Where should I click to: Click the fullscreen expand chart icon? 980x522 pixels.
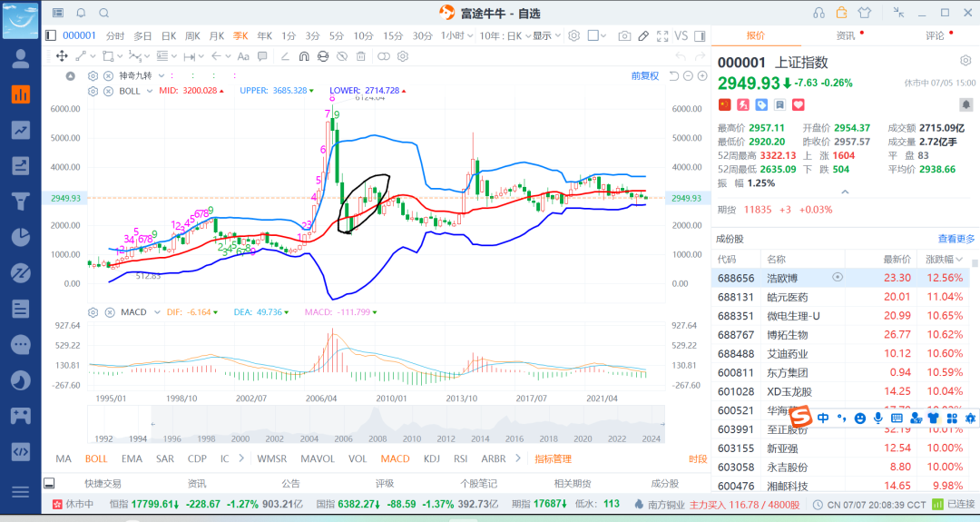(662, 36)
